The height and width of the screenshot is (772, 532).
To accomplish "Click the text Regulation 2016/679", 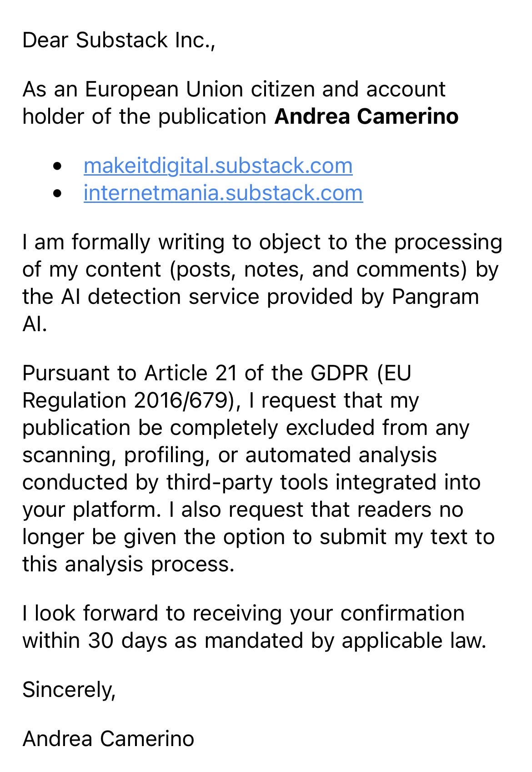I will 125,401.
